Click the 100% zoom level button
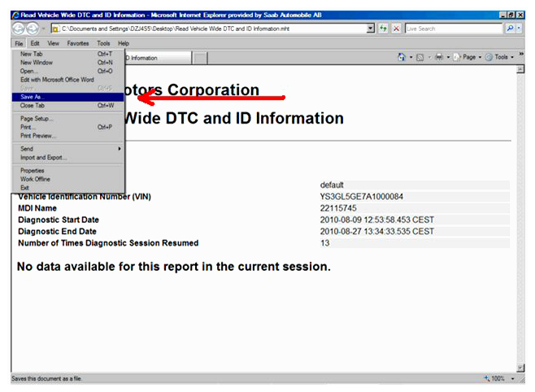 [x=494, y=378]
